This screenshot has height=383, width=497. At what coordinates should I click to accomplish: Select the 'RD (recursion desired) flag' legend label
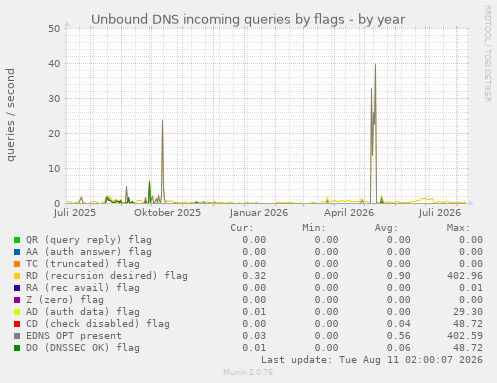click(107, 276)
